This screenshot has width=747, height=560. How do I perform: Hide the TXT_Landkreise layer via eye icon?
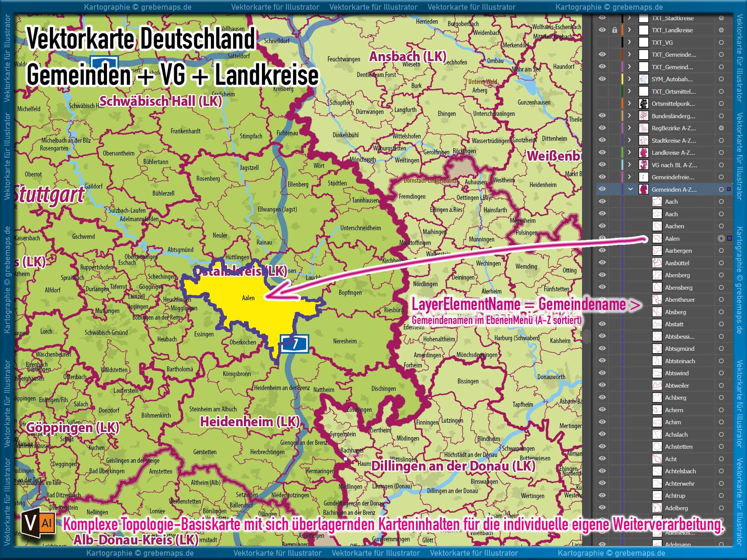602,30
